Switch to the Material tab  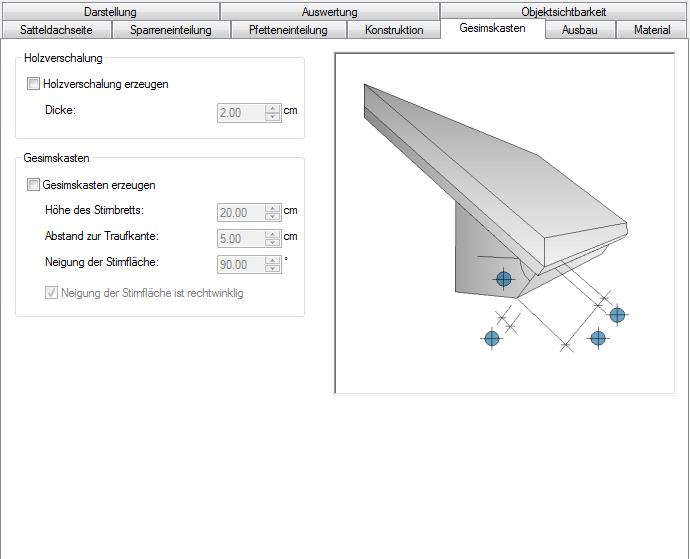point(652,30)
